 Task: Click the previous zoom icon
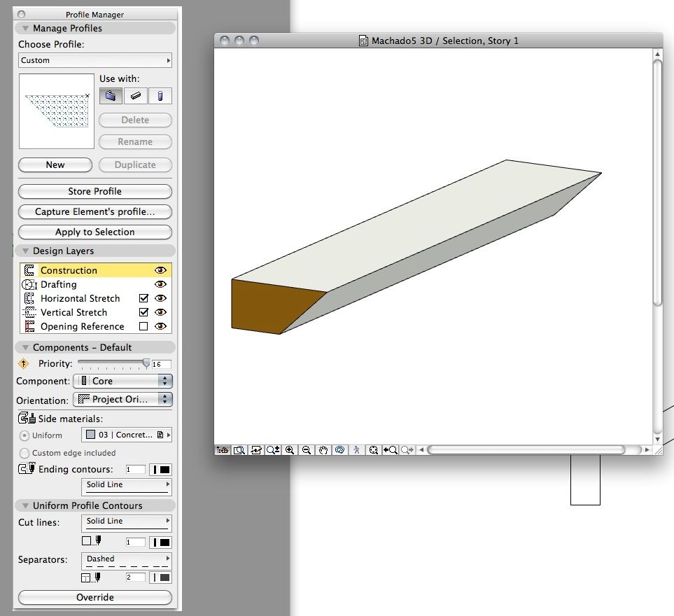click(391, 450)
